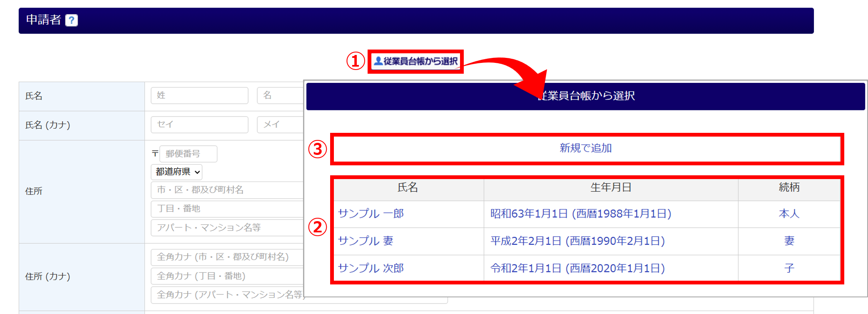Screen dimensions: 868x314
Task: Select employee サンプル 妻
Action: [366, 241]
